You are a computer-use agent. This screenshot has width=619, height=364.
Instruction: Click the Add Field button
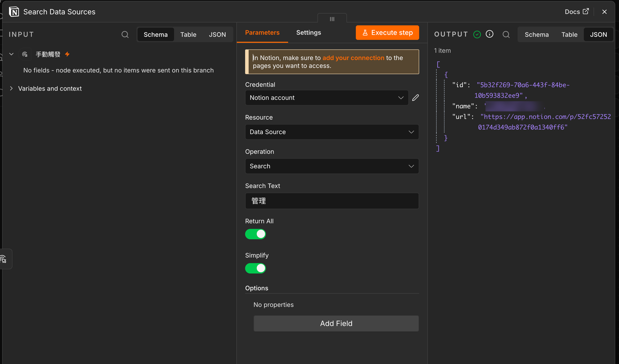point(336,323)
